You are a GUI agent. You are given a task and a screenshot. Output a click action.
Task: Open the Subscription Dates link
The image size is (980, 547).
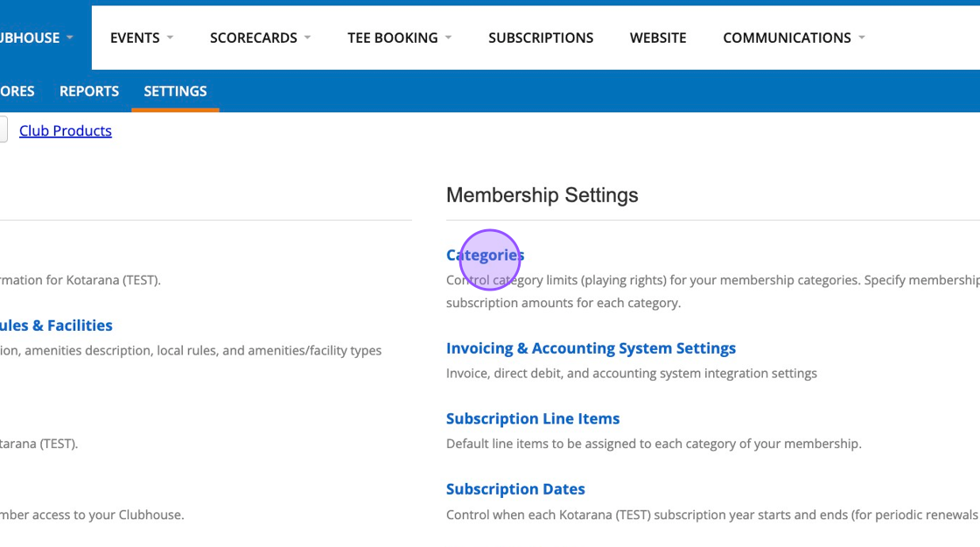click(515, 488)
